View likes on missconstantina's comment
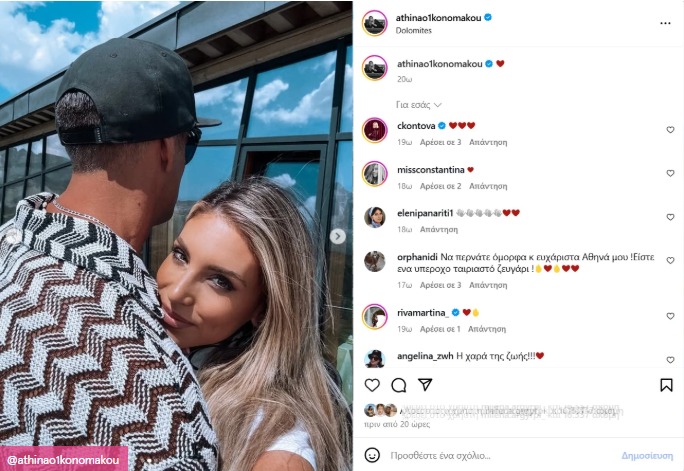 440,186
